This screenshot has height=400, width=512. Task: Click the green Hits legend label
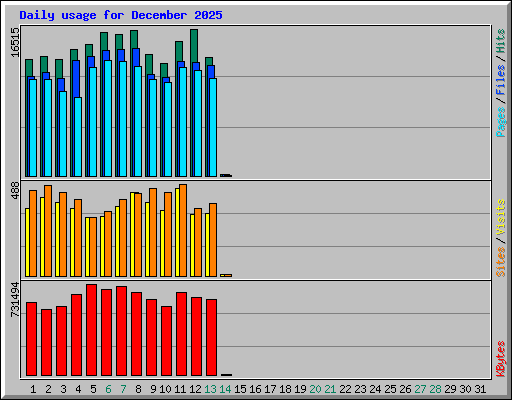500,41
